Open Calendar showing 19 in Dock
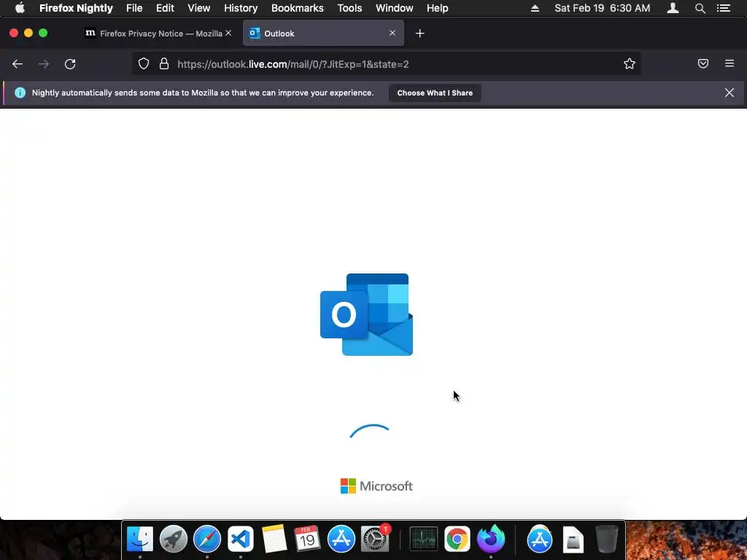 click(x=307, y=539)
